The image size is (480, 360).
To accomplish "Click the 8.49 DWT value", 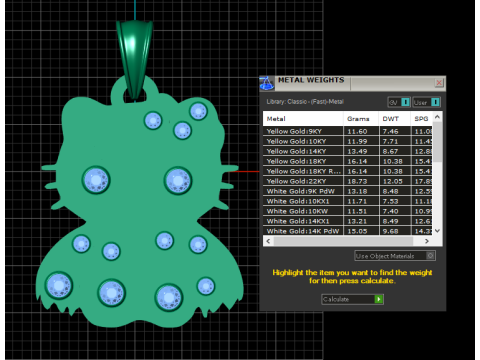I will tap(390, 221).
